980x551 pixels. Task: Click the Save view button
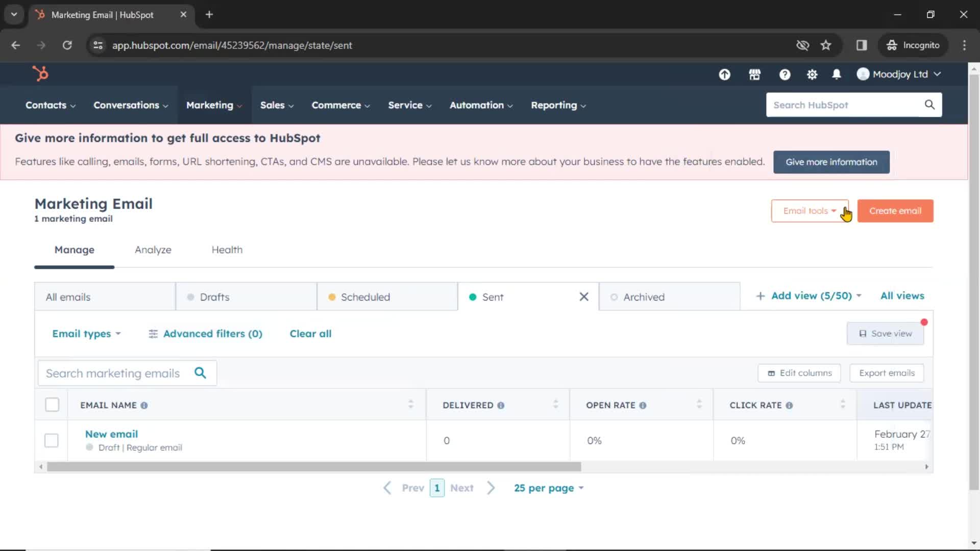tap(886, 334)
